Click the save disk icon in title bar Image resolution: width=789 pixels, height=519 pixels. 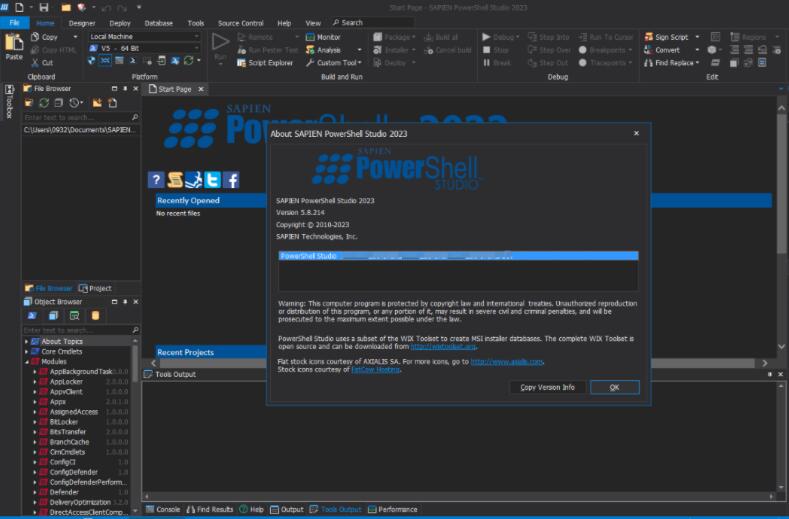(44, 8)
